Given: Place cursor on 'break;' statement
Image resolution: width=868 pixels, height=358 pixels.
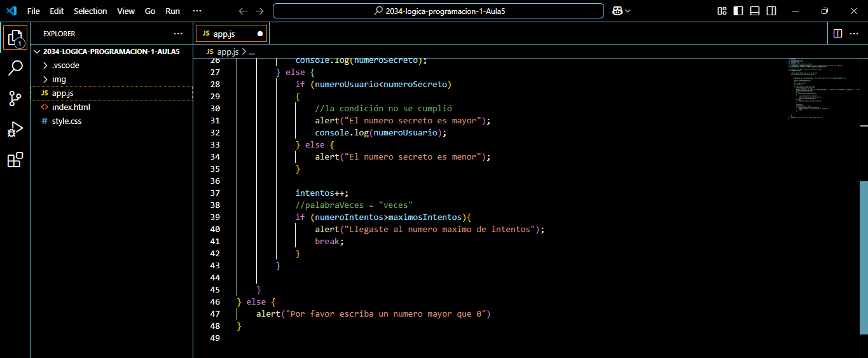Looking at the screenshot, I should point(329,241).
